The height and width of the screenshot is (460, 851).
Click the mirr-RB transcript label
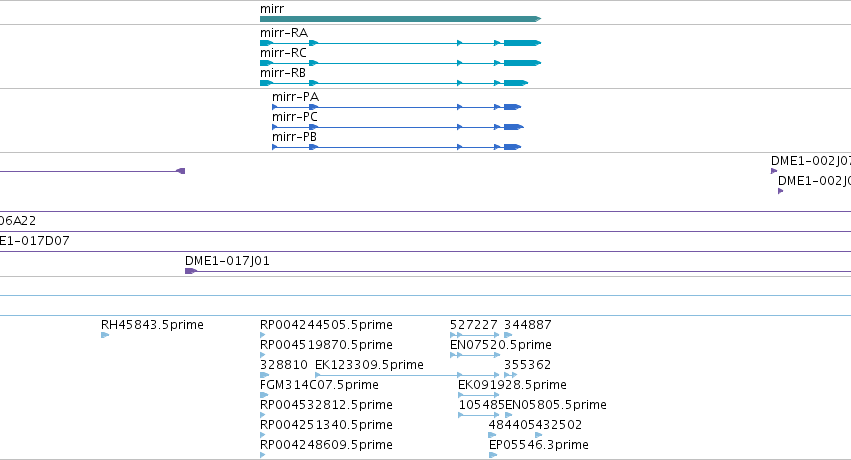pyautogui.click(x=283, y=73)
